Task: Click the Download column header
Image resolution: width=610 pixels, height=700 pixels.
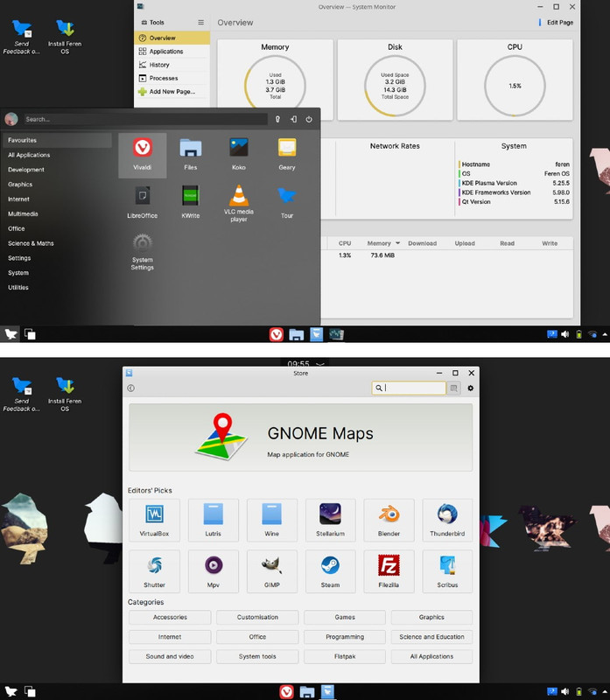Action: pos(422,243)
